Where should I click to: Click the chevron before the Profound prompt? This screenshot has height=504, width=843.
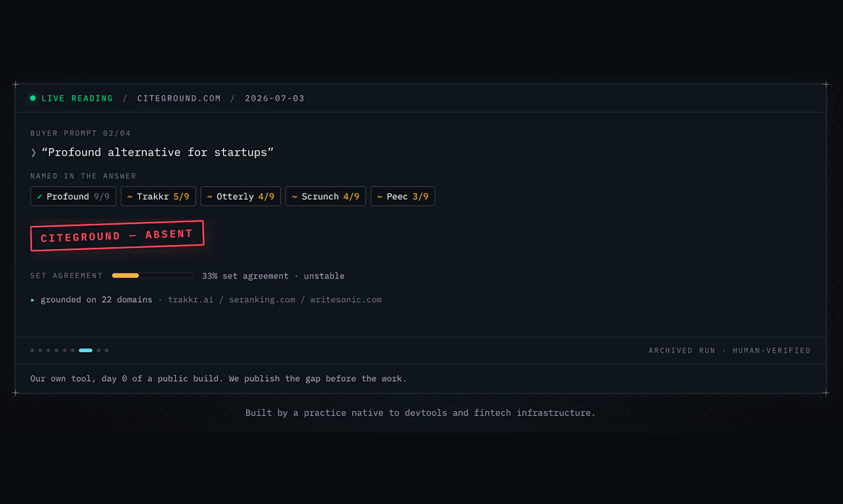pos(33,153)
